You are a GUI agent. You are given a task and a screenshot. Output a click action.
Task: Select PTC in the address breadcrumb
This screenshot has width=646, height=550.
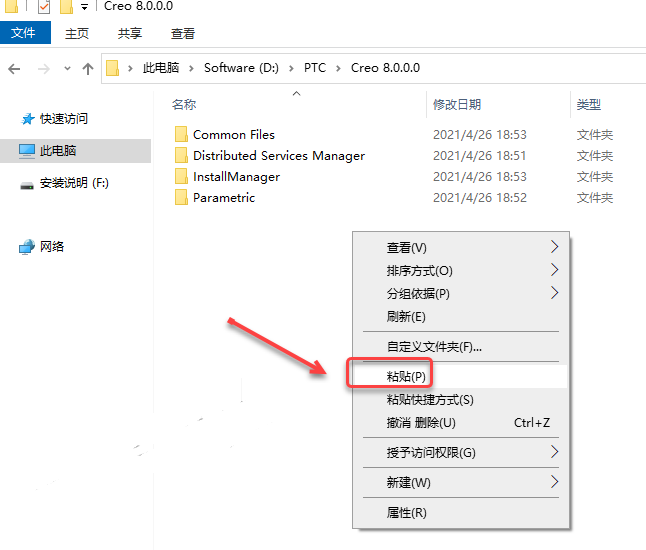click(x=315, y=68)
